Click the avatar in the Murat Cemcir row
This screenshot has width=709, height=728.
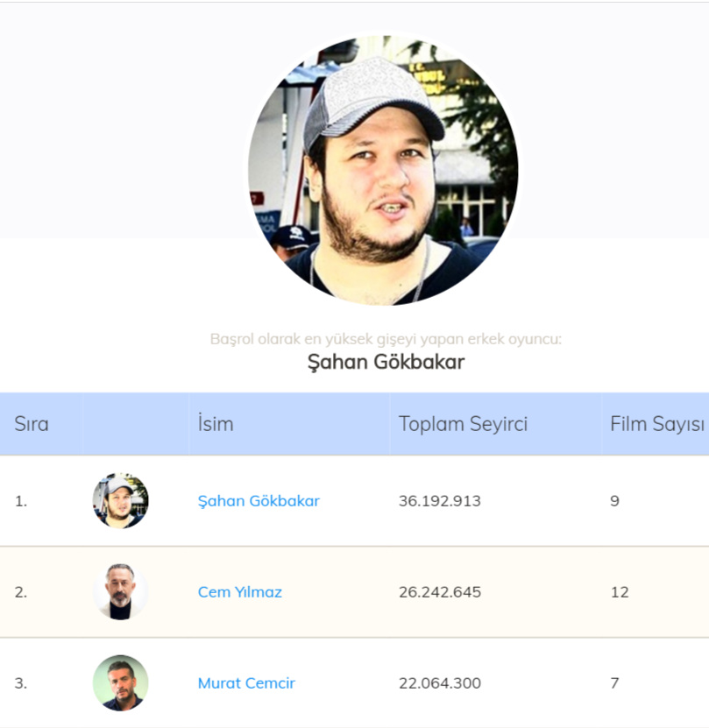point(121,683)
